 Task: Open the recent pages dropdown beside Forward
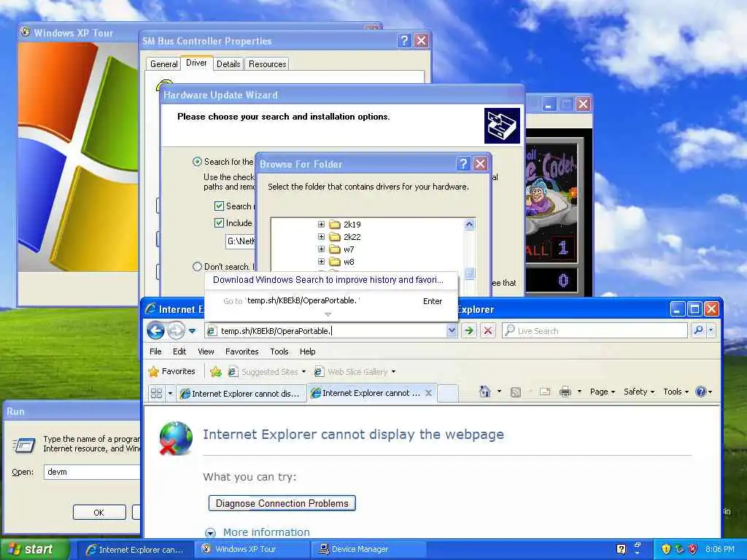click(193, 330)
